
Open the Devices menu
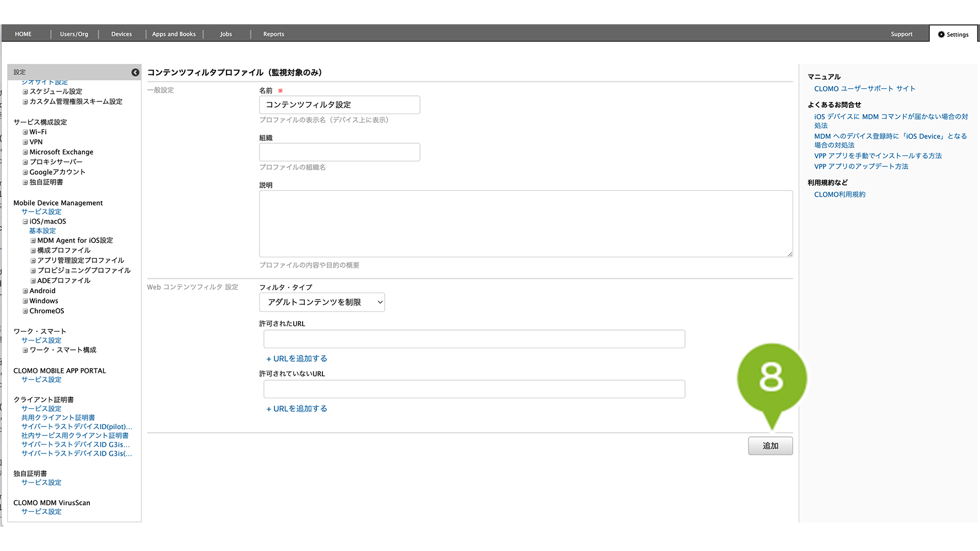click(121, 34)
